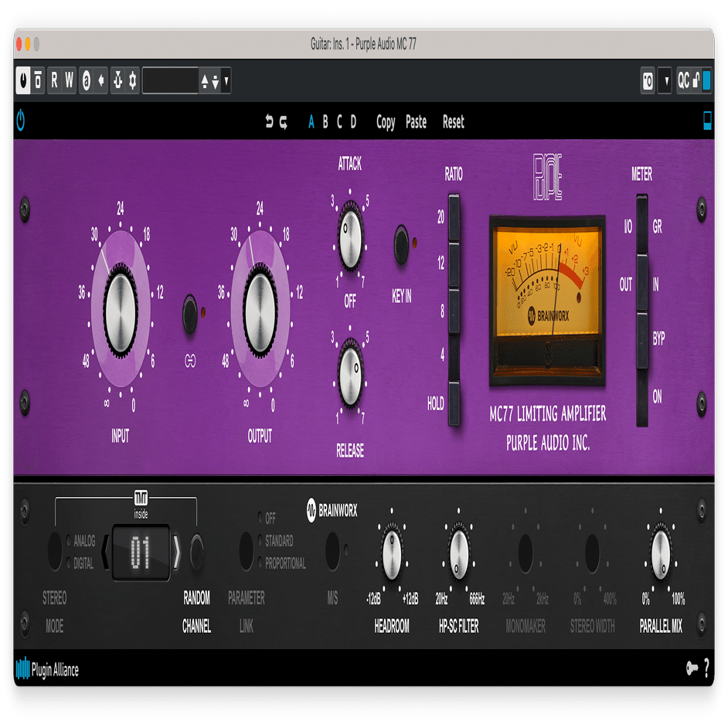Click the TMT channel number 01 display

pyautogui.click(x=141, y=553)
